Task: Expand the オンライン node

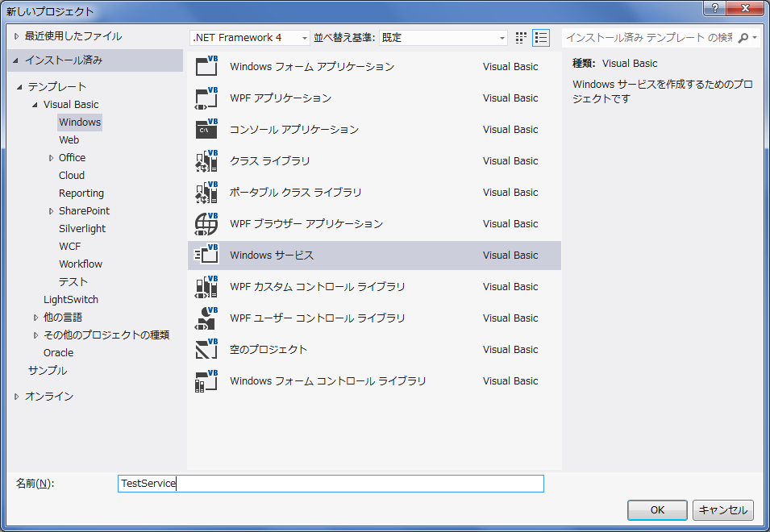Action: pos(17,397)
